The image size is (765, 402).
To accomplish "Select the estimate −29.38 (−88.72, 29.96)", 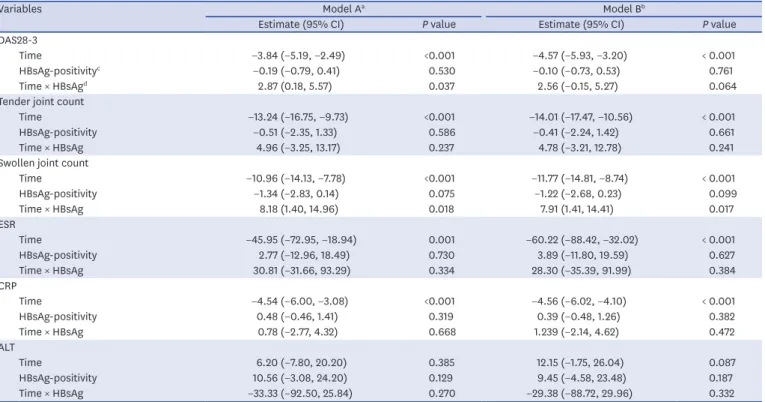I will tap(580, 393).
